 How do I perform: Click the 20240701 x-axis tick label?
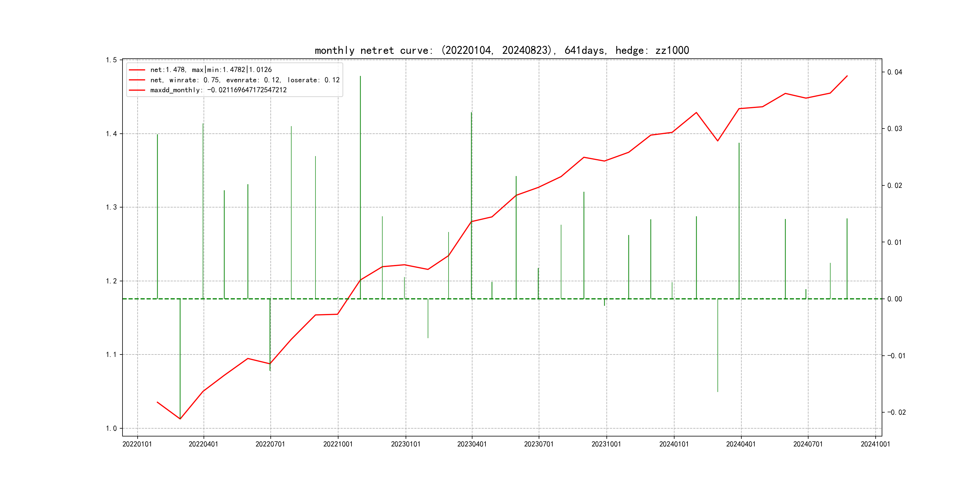coord(808,444)
